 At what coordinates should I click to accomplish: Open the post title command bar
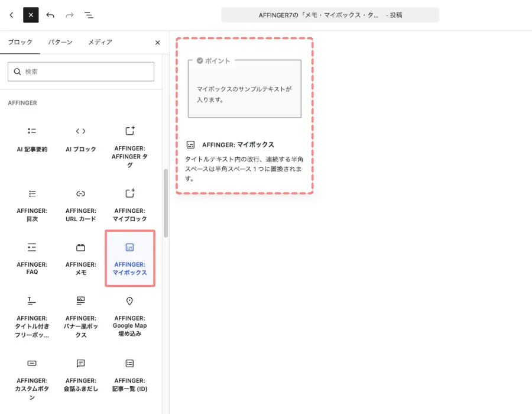tap(330, 15)
